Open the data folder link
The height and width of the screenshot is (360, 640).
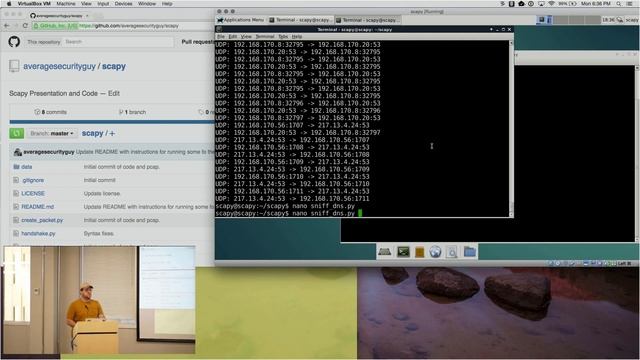[x=27, y=167]
